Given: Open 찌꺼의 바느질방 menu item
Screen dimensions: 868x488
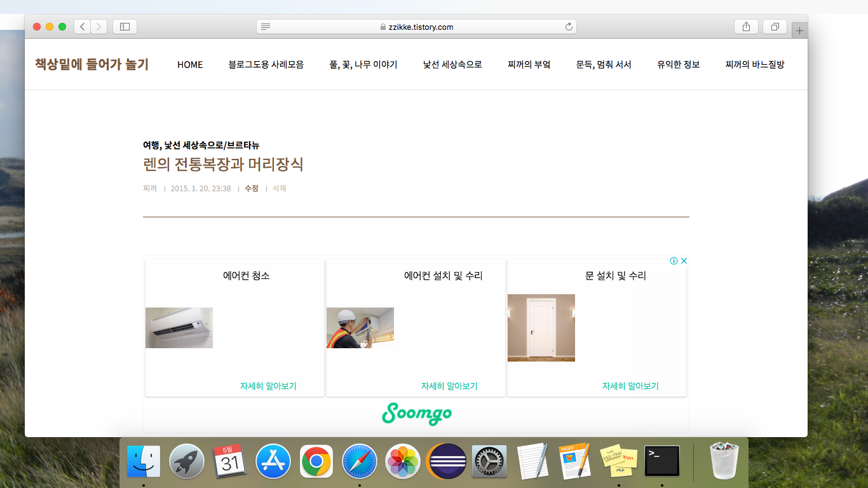Looking at the screenshot, I should coord(755,64).
